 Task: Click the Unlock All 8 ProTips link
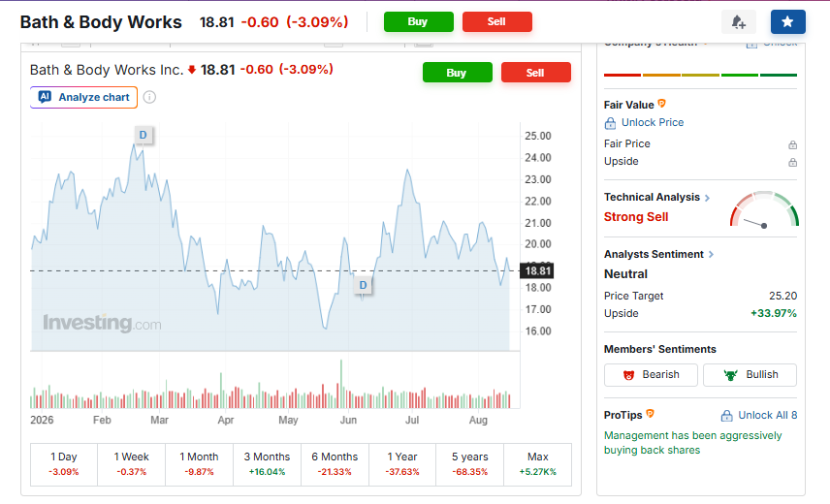[768, 415]
